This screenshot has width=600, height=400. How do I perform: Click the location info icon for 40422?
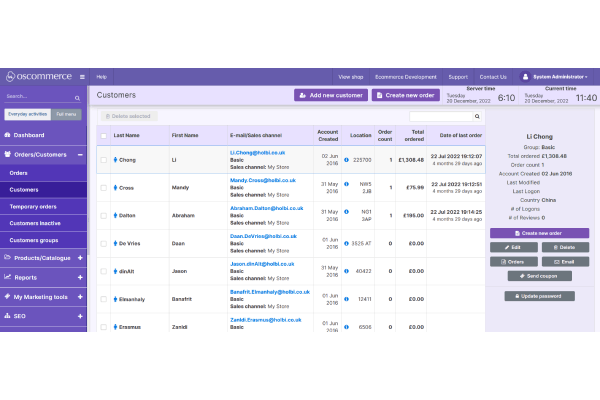pos(346,271)
